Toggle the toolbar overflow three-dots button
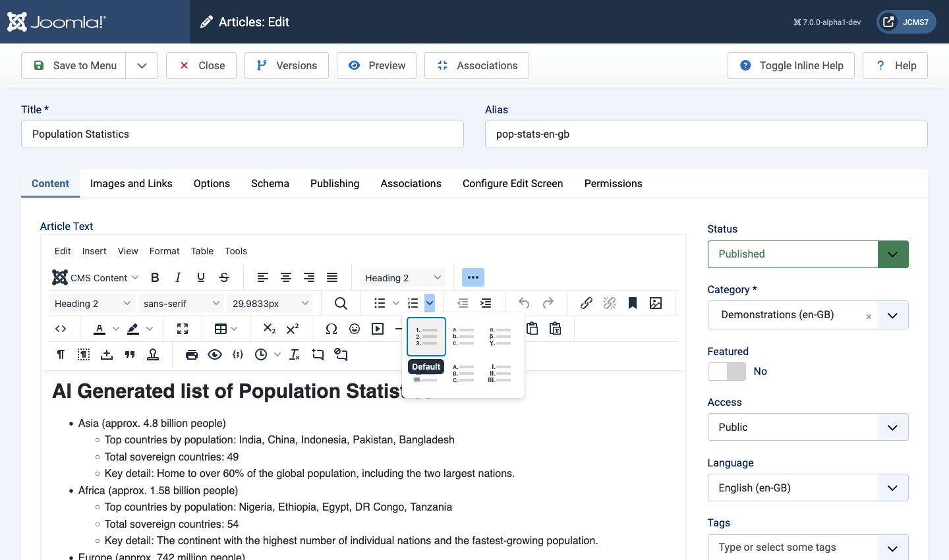The image size is (949, 560). point(473,277)
